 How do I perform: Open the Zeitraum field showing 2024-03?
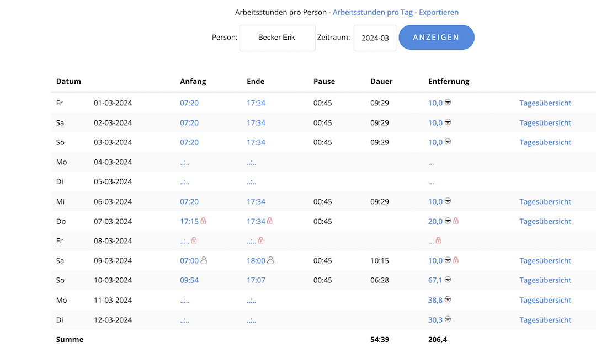tap(375, 38)
